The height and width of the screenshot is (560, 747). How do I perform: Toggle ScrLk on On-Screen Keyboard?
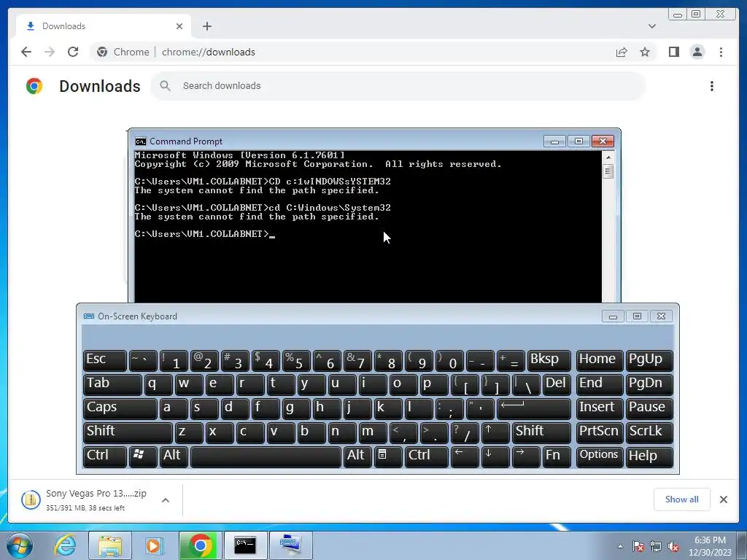(x=649, y=432)
